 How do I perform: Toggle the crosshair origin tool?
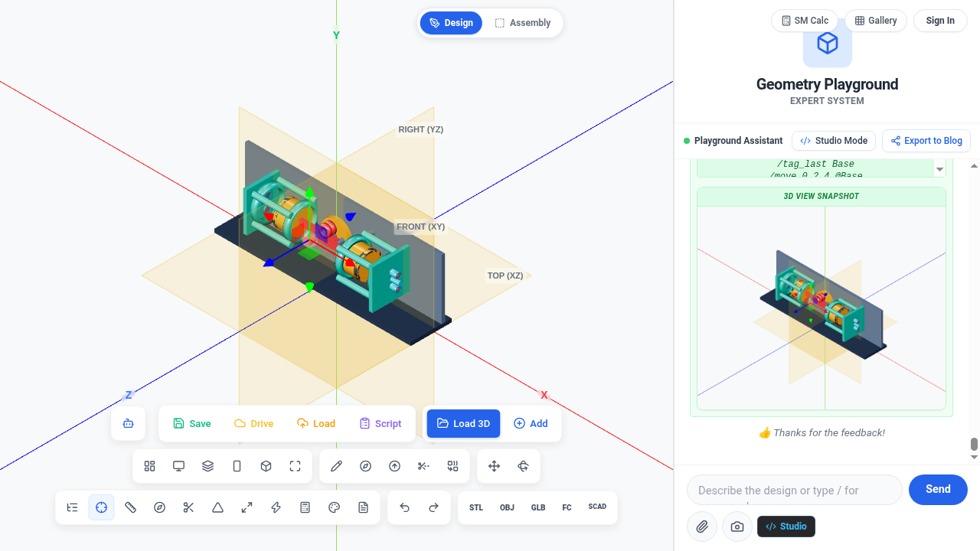pos(101,507)
